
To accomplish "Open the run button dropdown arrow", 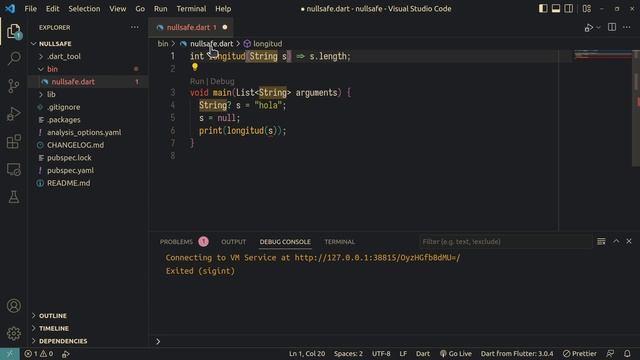I will tap(598, 28).
